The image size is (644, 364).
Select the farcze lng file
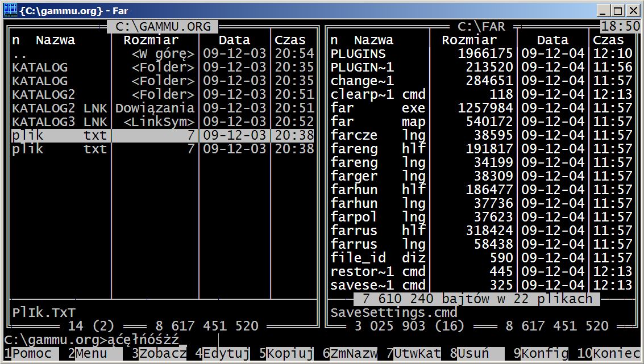pyautogui.click(x=481, y=135)
